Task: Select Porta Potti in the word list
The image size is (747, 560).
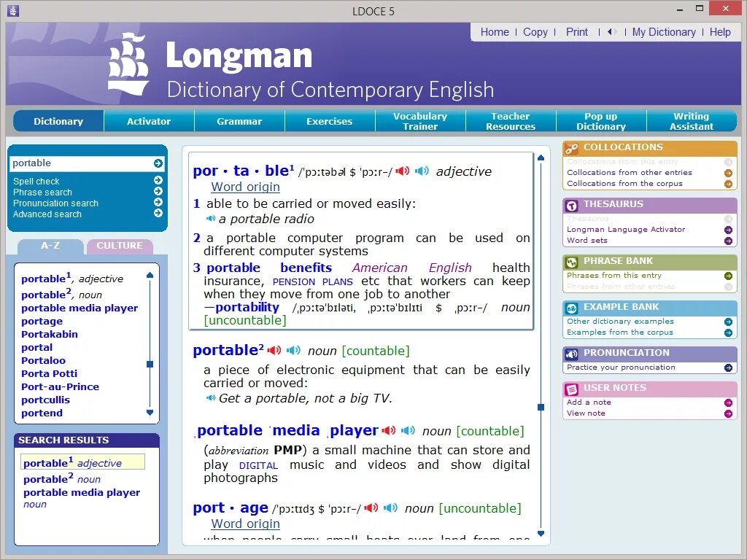Action: pyautogui.click(x=49, y=374)
